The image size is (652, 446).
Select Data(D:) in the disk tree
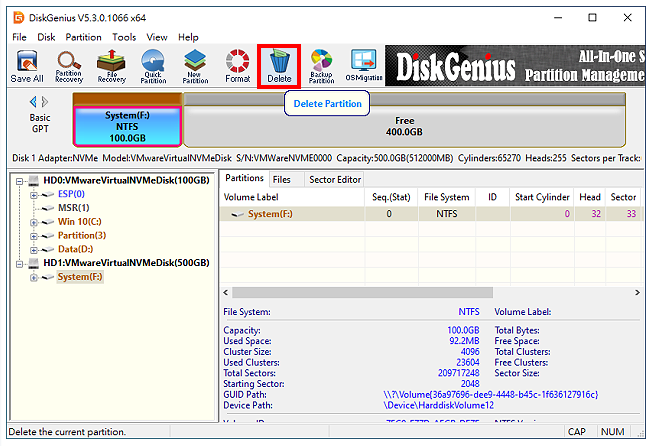75,249
